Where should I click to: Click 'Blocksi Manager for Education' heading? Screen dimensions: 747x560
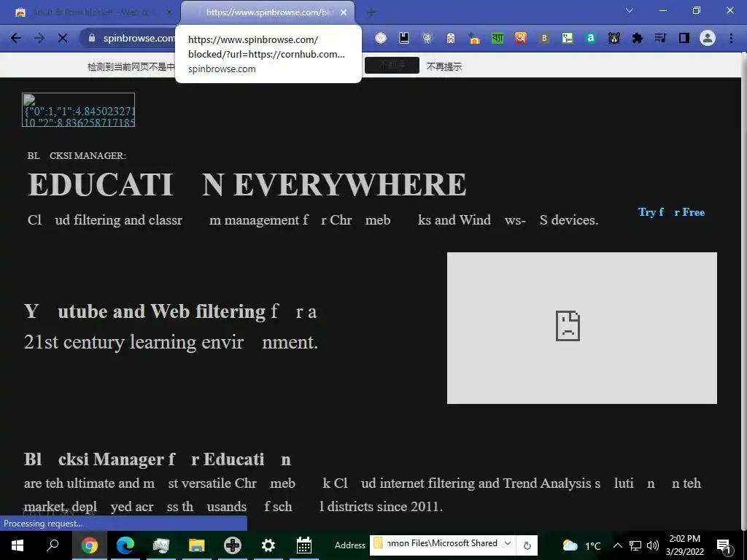click(x=158, y=459)
